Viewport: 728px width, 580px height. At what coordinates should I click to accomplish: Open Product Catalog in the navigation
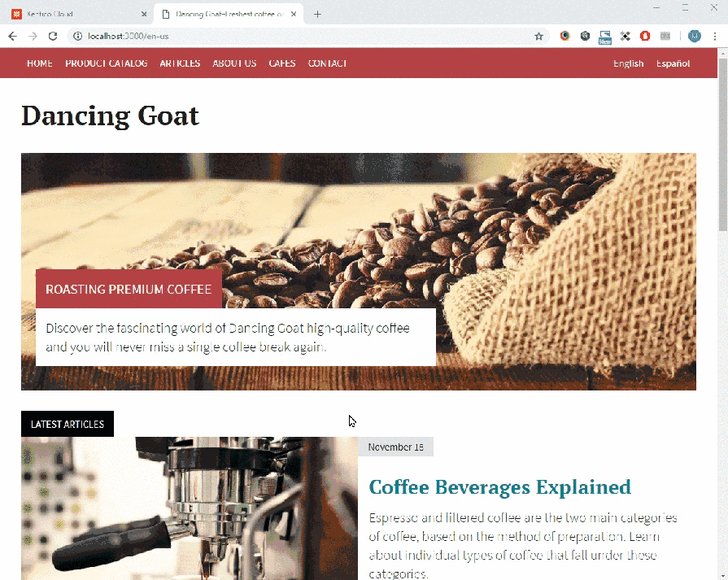click(x=107, y=63)
